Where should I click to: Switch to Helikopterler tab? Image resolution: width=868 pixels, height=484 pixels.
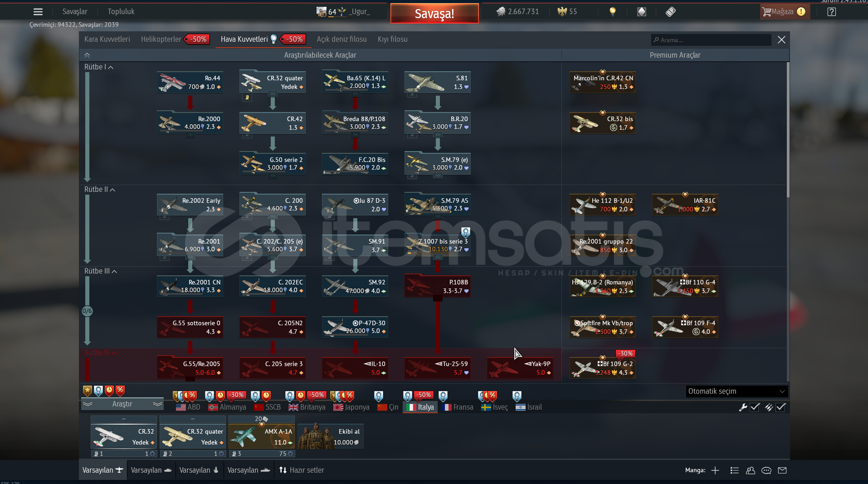point(161,39)
